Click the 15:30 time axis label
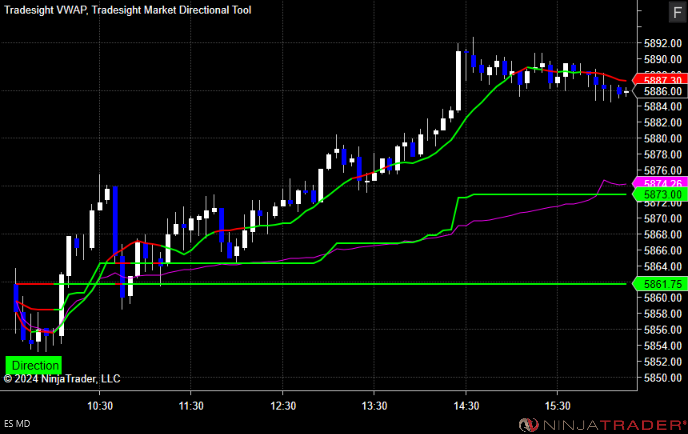The image size is (688, 434). [558, 406]
